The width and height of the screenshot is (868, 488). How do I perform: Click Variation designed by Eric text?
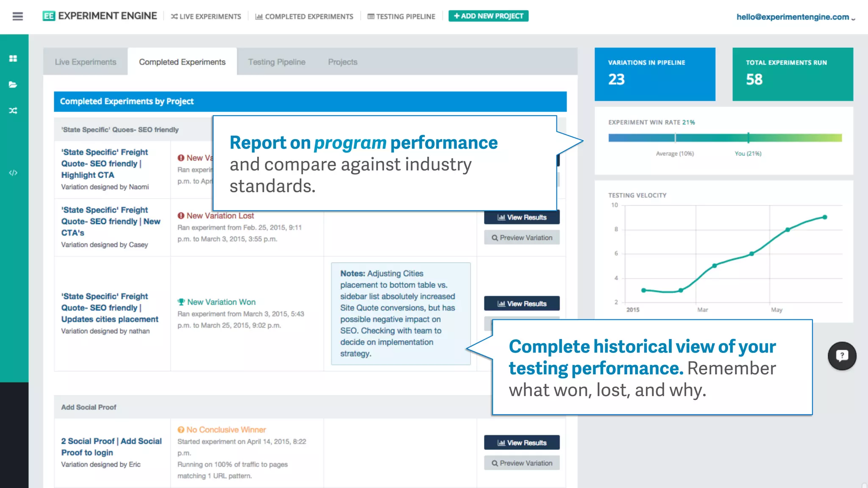(x=101, y=464)
